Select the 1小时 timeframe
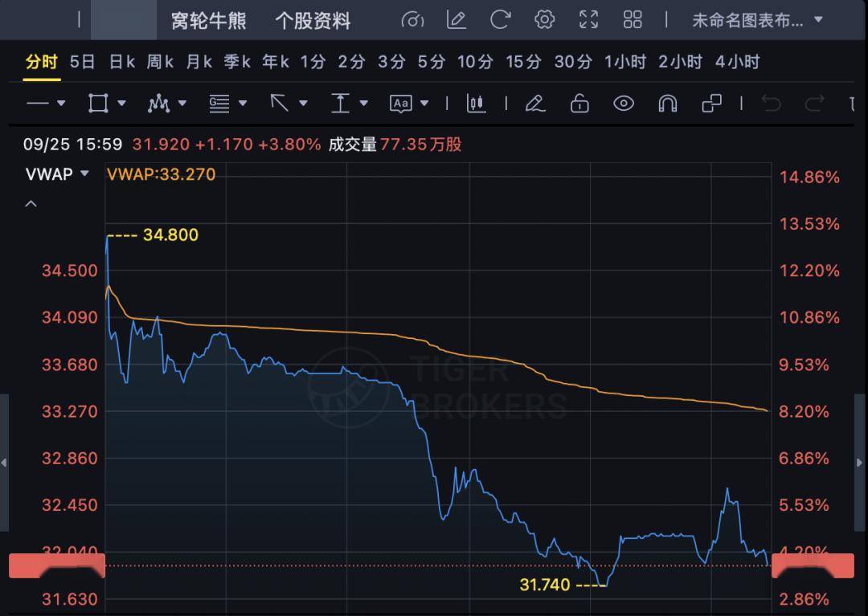 (625, 62)
